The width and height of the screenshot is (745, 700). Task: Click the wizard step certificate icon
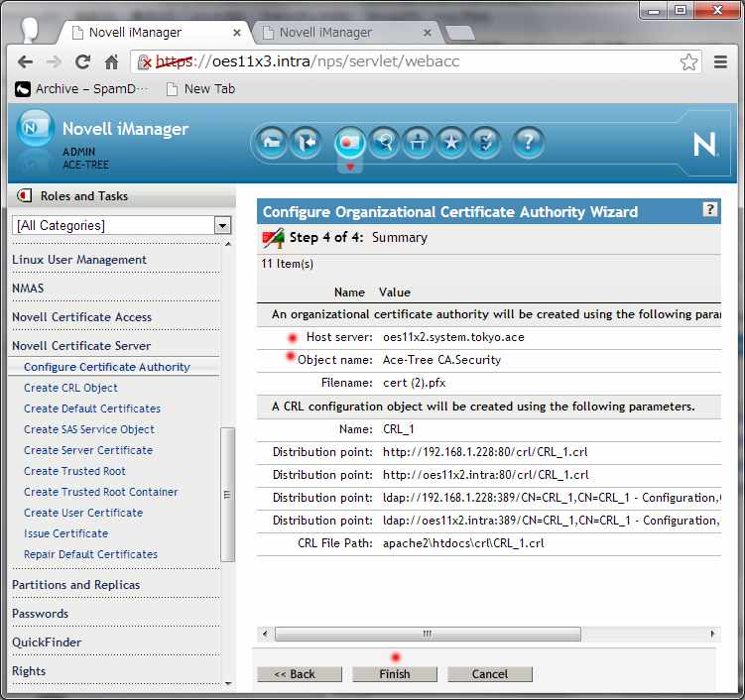click(x=273, y=238)
